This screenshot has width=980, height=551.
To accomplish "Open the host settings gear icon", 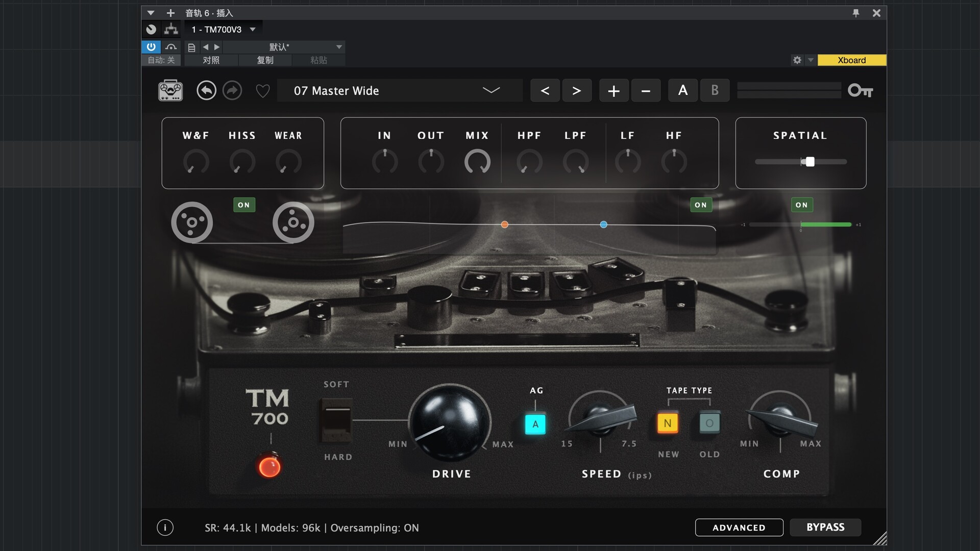I will (797, 60).
